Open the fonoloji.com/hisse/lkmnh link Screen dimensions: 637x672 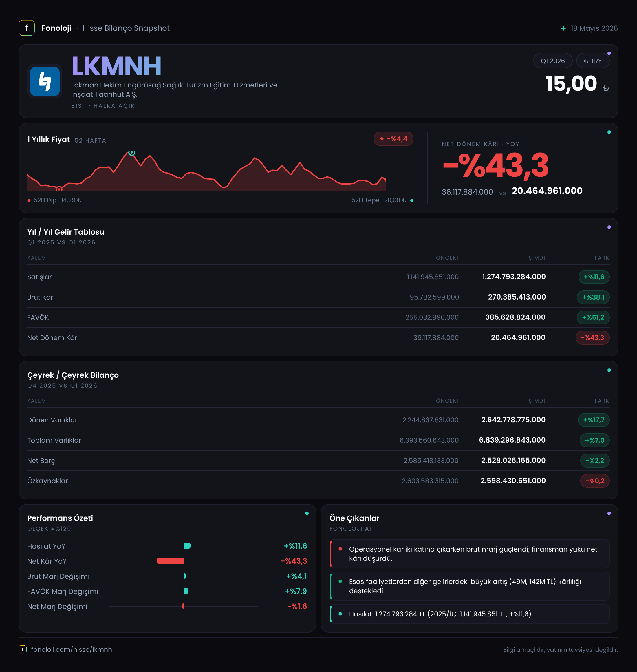[71, 649]
